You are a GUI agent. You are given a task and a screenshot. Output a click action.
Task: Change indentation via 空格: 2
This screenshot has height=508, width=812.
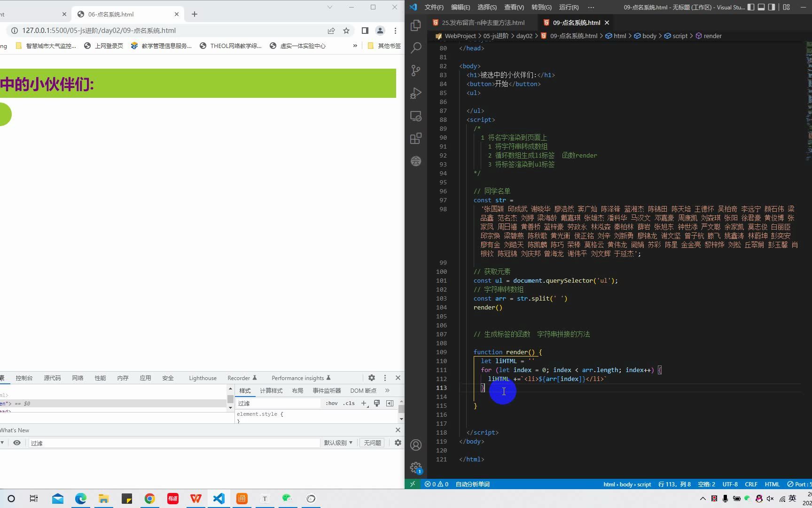pos(706,484)
